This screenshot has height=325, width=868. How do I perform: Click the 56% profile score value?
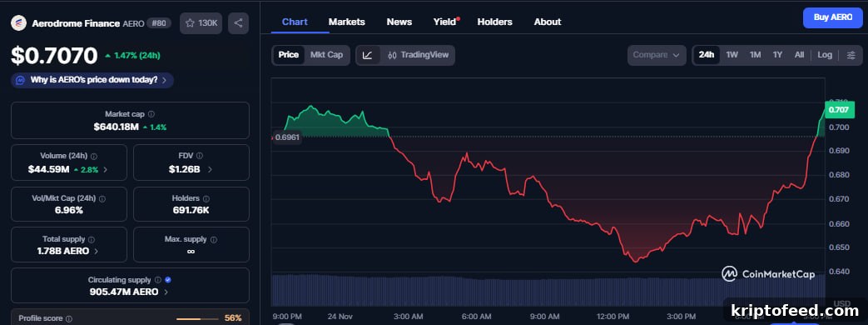tap(233, 318)
